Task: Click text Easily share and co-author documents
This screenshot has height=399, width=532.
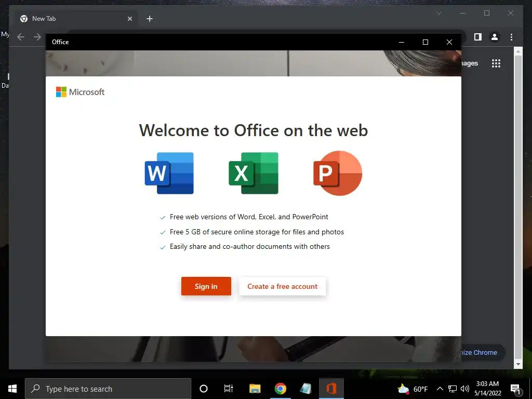Action: pos(250,247)
